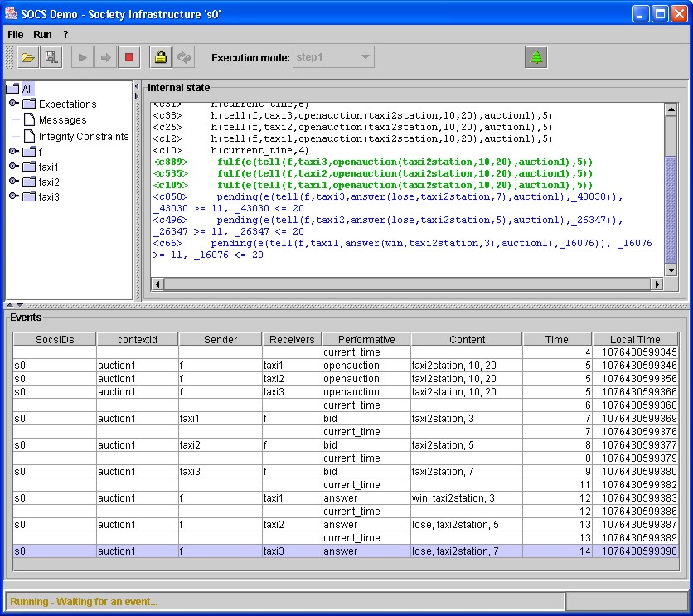Click the green tree icon button
Viewport: 693px width, 616px height.
pyautogui.click(x=536, y=57)
